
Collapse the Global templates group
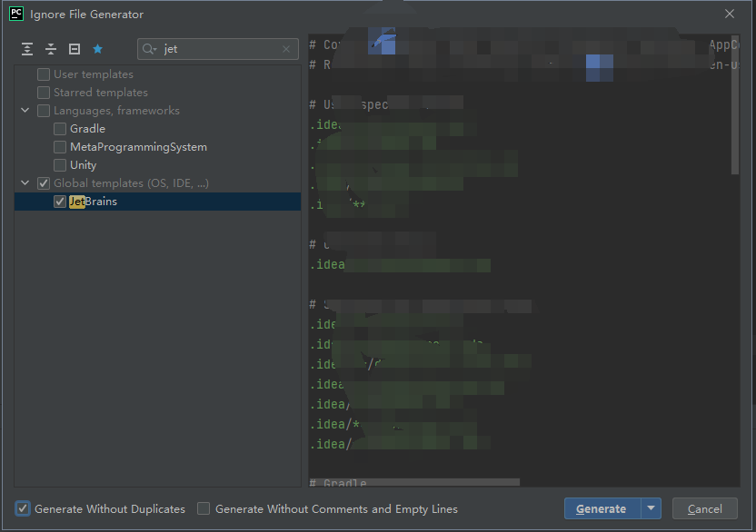[x=25, y=183]
